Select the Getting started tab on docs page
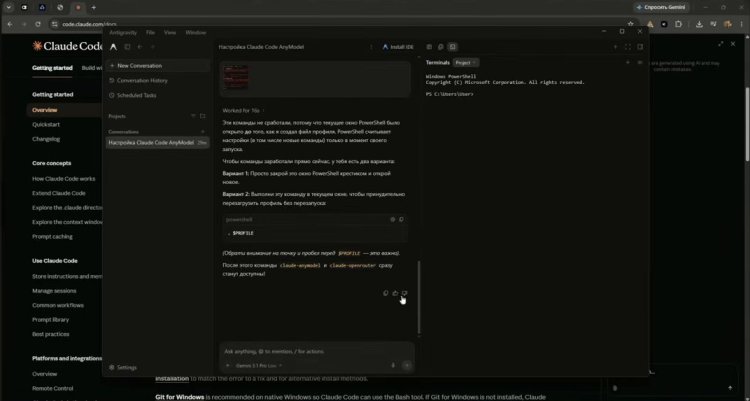 click(52, 68)
